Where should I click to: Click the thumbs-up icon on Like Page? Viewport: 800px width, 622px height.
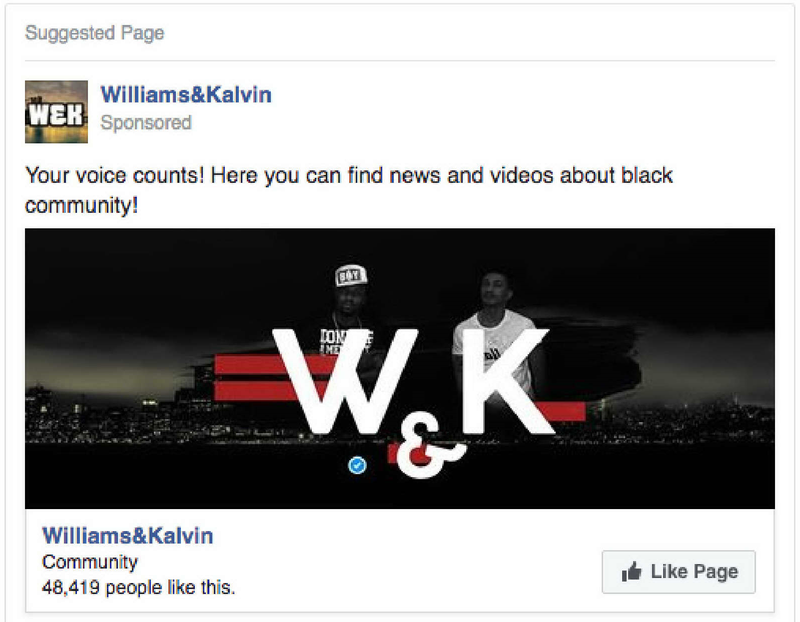632,571
